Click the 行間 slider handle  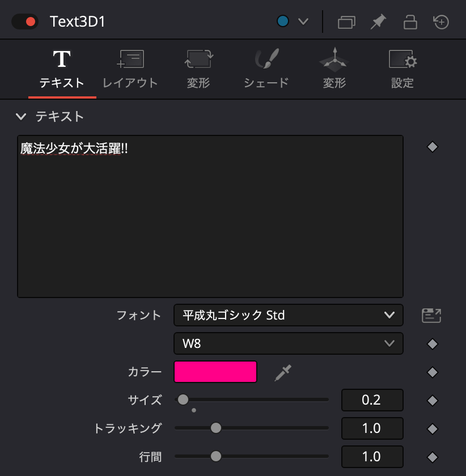(215, 456)
